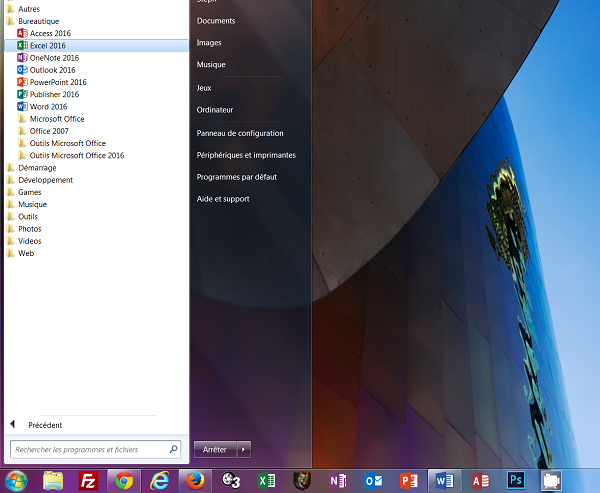The width and height of the screenshot is (600, 493).
Task: Launch Internet Explorer from the taskbar
Action: tap(160, 481)
